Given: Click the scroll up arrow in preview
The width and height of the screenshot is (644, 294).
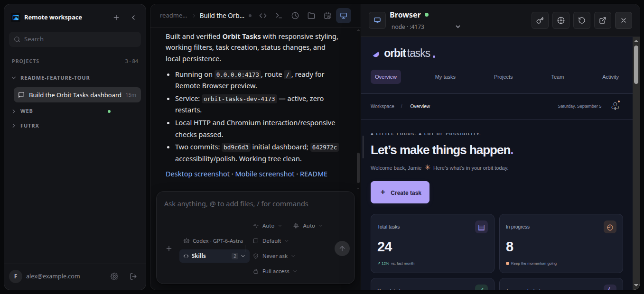Looking at the screenshot, I should [x=636, y=41].
